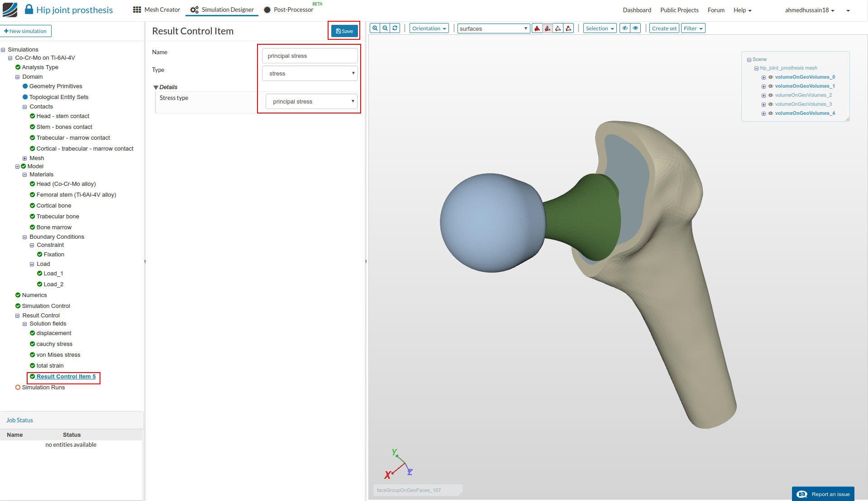Image resolution: width=868 pixels, height=501 pixels.
Task: Open Public Projects
Action: click(679, 10)
